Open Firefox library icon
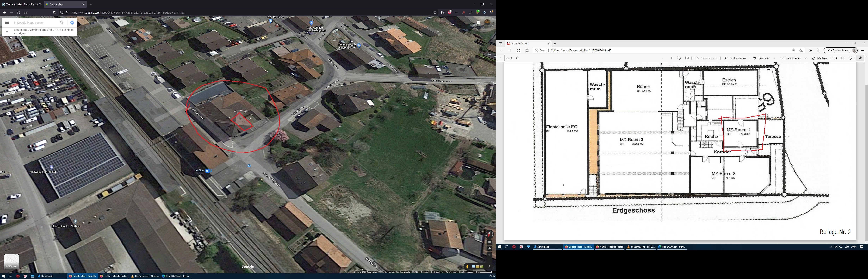Viewport: 868px width, 279px height. click(x=442, y=12)
